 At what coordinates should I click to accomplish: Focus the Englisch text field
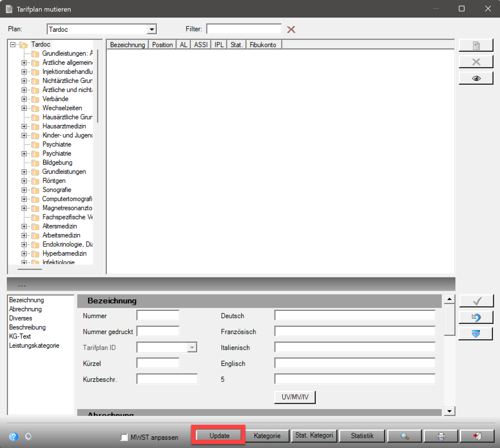355,363
